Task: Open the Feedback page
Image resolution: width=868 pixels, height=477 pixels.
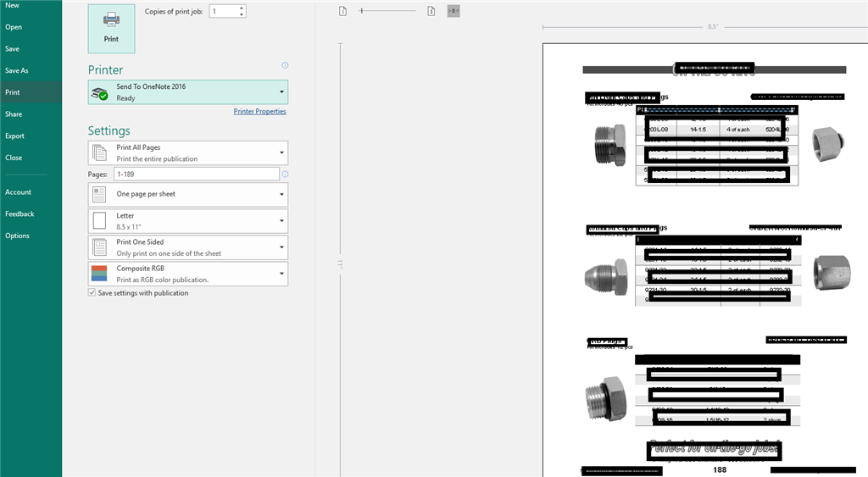Action: click(x=20, y=214)
